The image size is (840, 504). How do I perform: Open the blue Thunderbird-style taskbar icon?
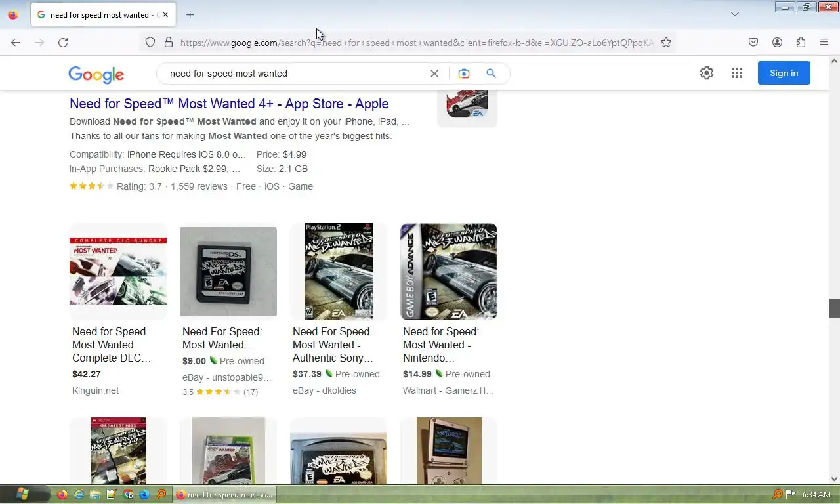point(144,494)
